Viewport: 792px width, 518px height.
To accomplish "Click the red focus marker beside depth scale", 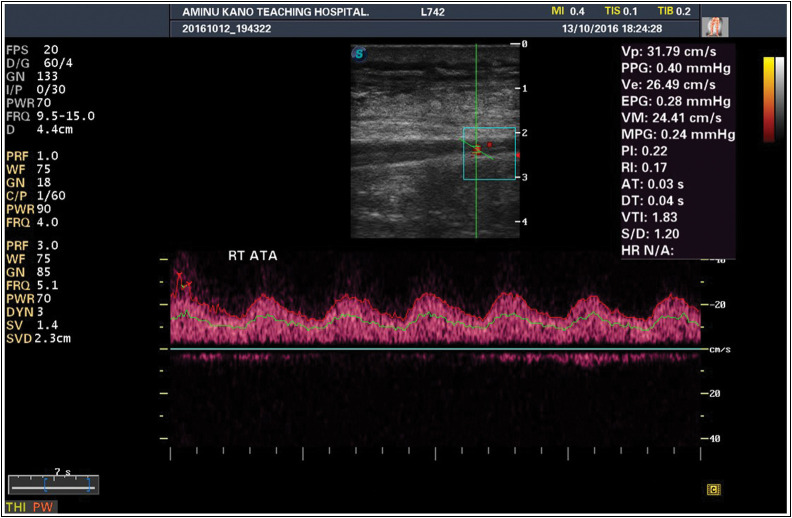I will pyautogui.click(x=518, y=155).
